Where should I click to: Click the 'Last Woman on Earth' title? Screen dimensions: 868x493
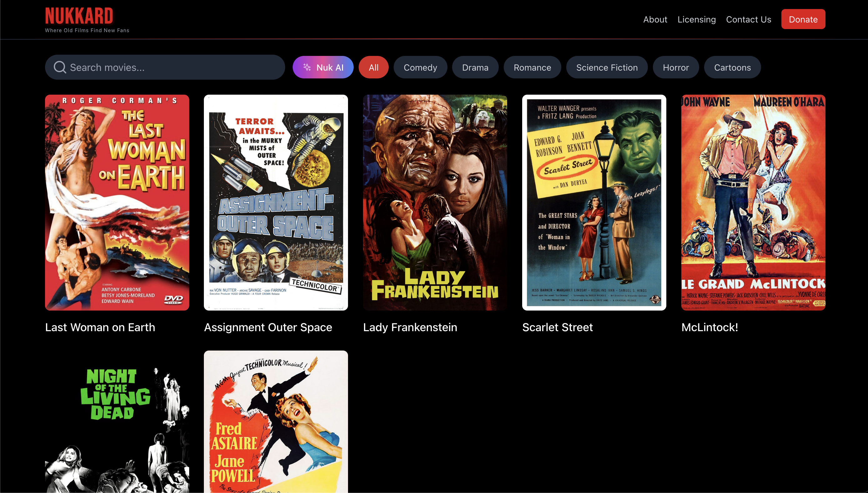click(x=100, y=327)
